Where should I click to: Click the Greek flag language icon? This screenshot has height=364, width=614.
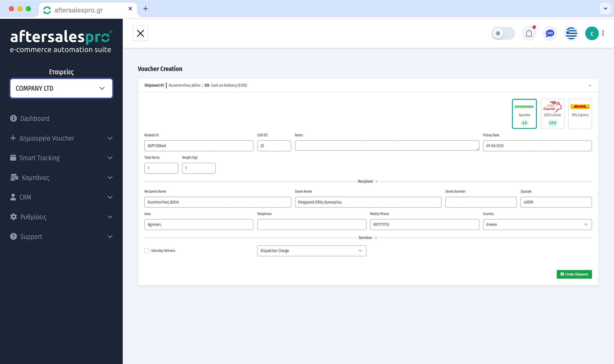[x=571, y=33]
